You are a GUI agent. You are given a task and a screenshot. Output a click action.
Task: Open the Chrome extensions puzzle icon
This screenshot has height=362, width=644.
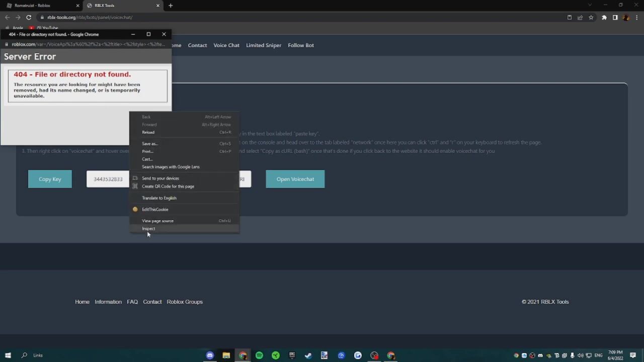pyautogui.click(x=604, y=17)
